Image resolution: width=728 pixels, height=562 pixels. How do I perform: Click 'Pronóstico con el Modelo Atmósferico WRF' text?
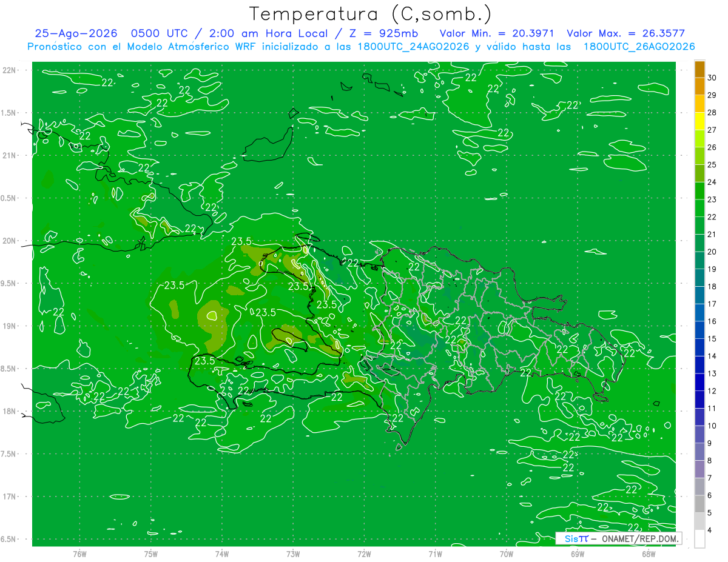142,47
